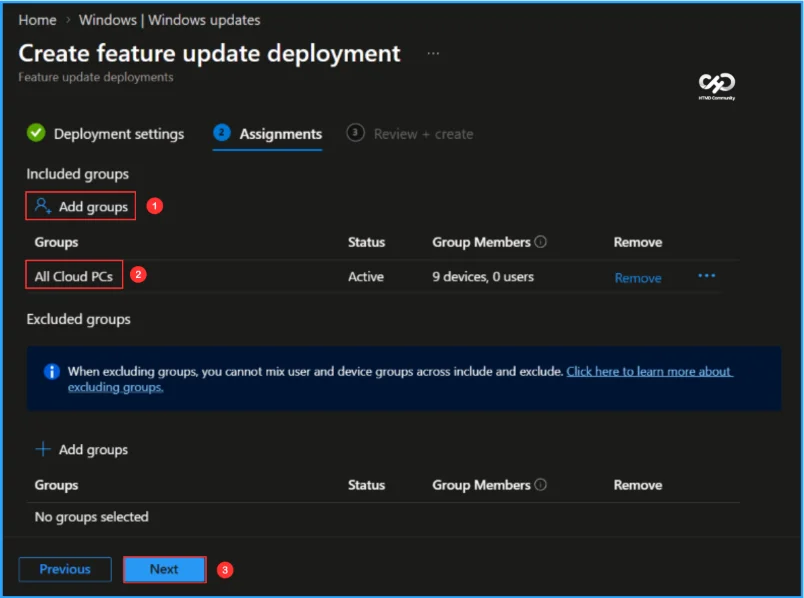804x598 pixels.
Task: Click the No groups selected text
Action: 91,516
